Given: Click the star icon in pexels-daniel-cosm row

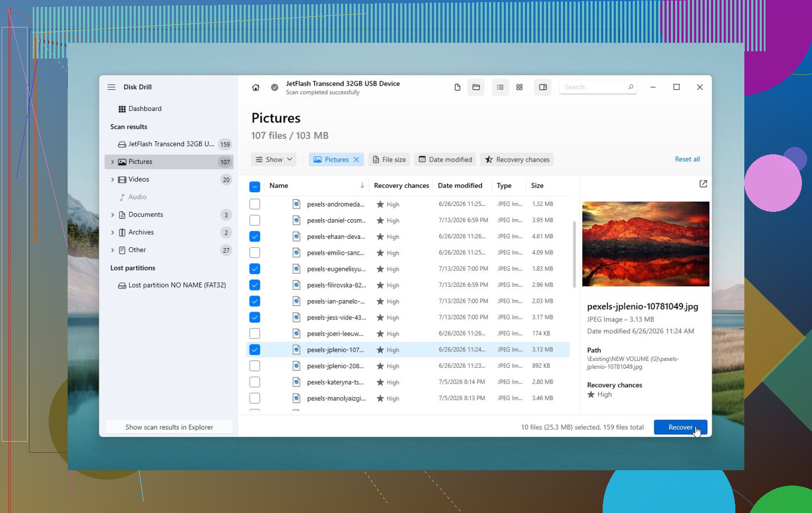Looking at the screenshot, I should (x=380, y=220).
